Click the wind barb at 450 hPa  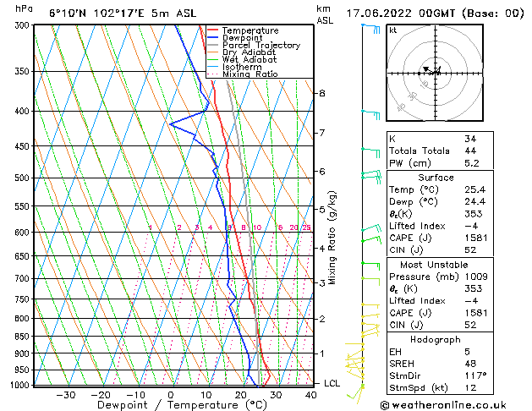(x=370, y=152)
